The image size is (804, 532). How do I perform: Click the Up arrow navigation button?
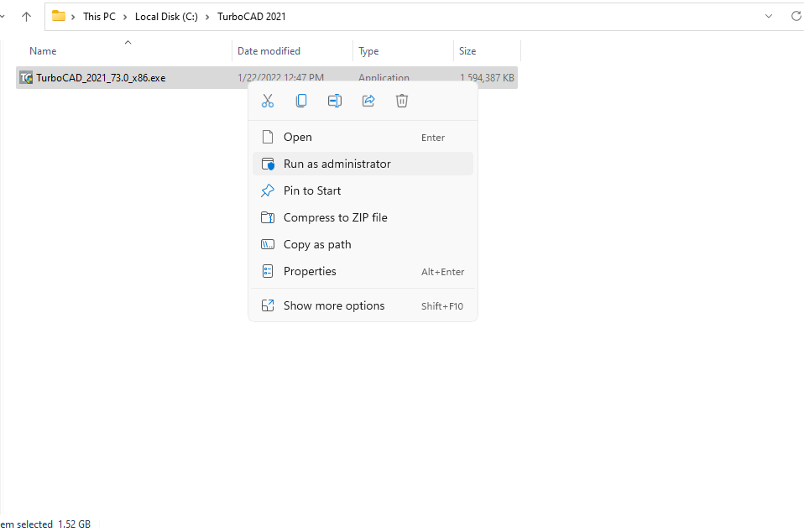pos(27,17)
